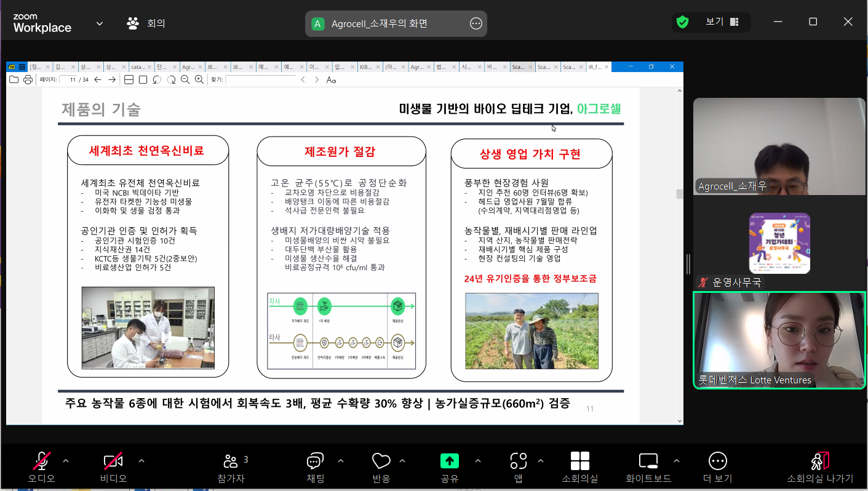Go to previous page with left arrow
The height and width of the screenshot is (491, 868).
tap(97, 79)
